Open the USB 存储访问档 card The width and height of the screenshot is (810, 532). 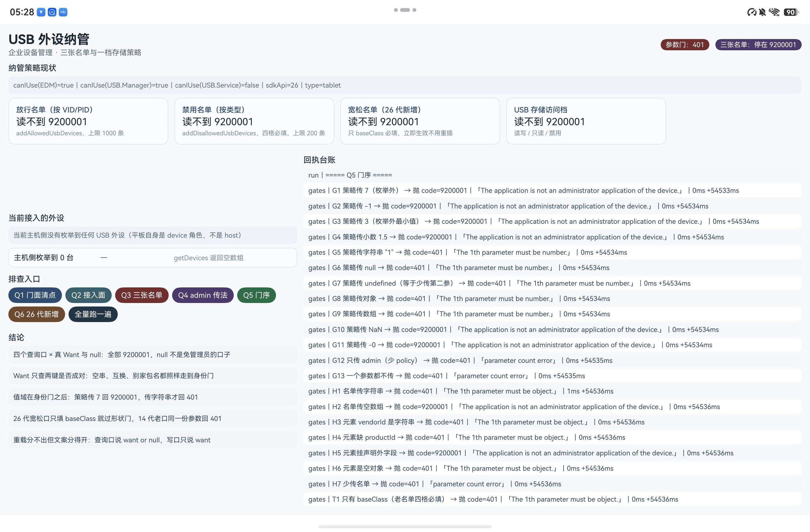pos(586,121)
